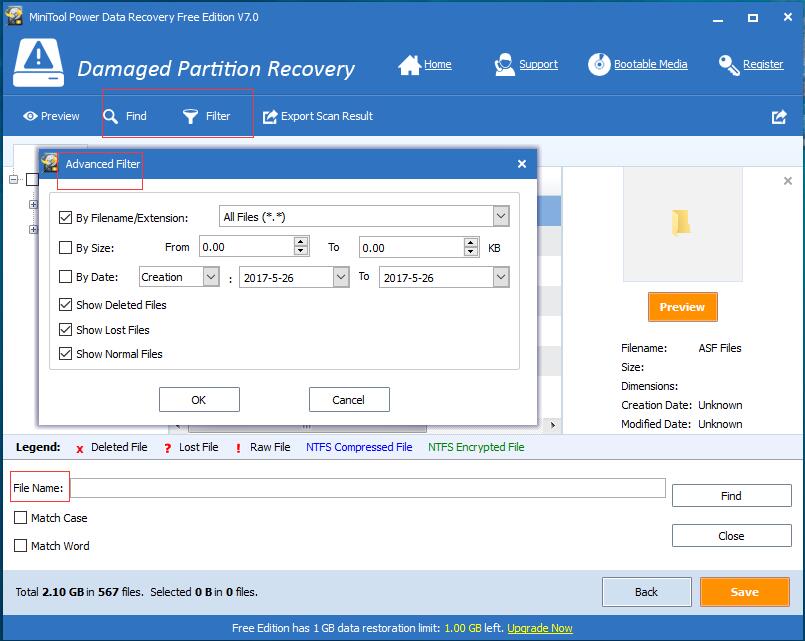
Task: Open the Find search tool
Action: [126, 115]
